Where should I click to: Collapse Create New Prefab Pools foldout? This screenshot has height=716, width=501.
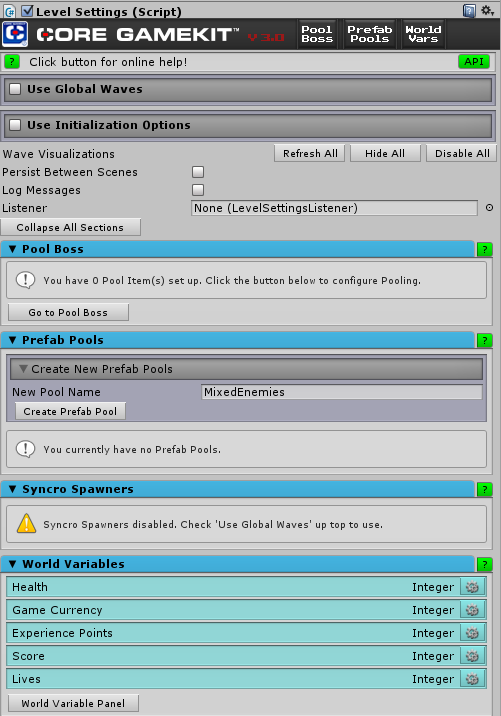[23, 369]
